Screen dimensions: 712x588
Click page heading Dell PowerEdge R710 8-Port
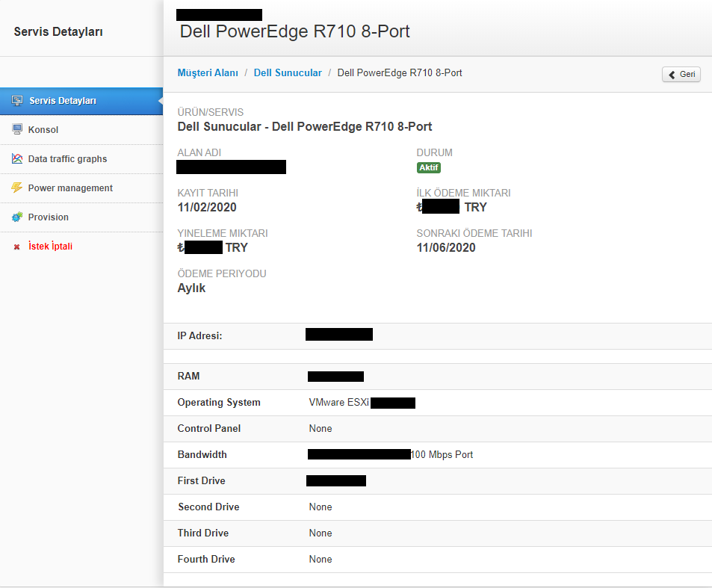coord(294,31)
